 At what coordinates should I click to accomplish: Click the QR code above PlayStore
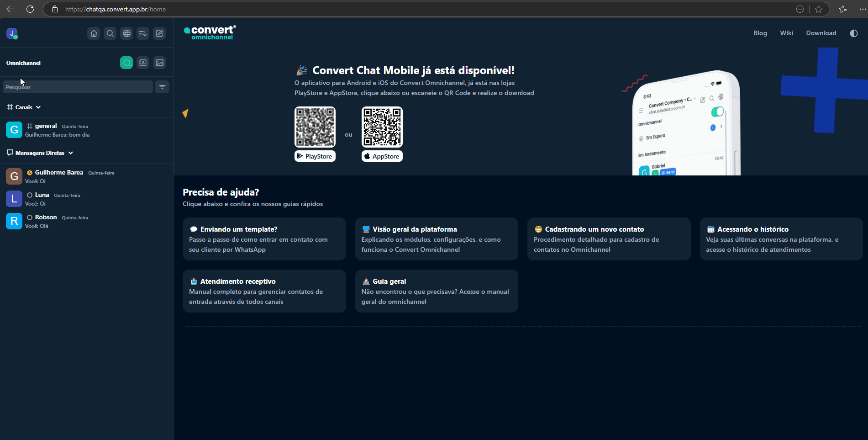[315, 127]
